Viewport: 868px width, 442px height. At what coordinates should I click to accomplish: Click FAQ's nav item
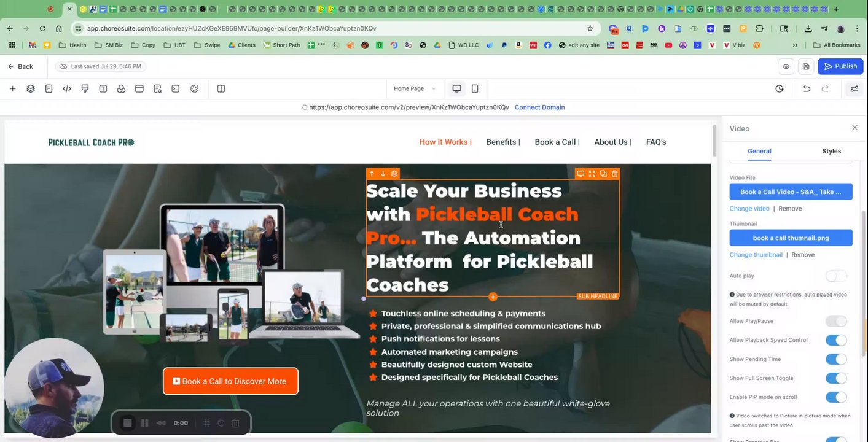point(656,142)
